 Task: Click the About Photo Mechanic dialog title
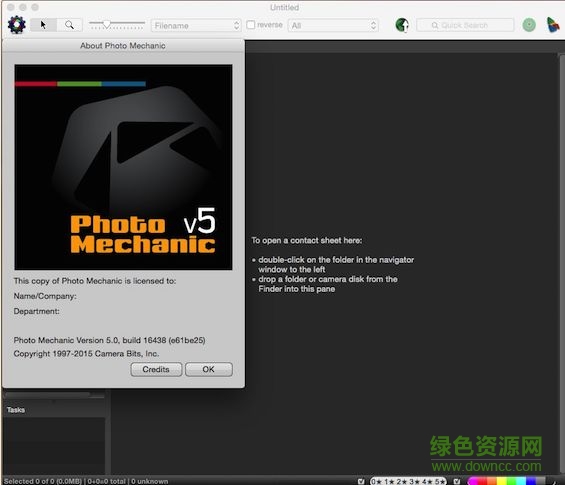123,46
